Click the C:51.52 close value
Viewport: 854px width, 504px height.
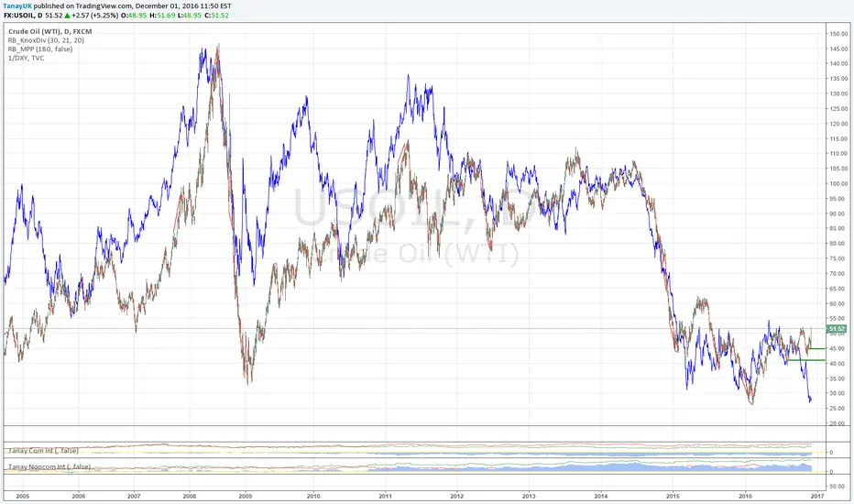pos(216,16)
